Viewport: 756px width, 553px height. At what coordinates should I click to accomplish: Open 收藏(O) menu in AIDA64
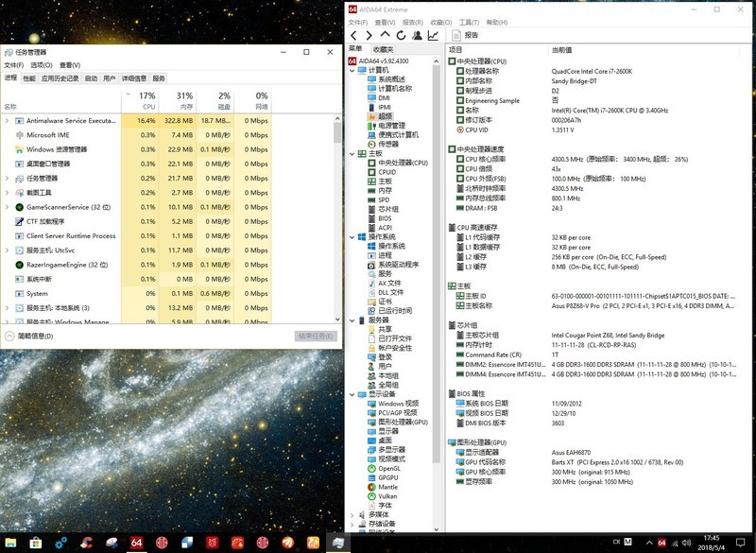point(441,23)
